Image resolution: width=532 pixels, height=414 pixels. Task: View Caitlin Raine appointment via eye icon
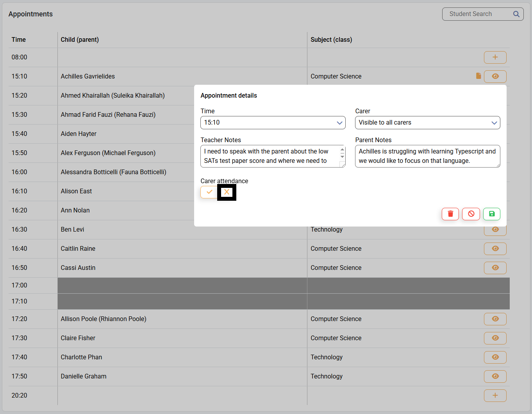pyautogui.click(x=495, y=249)
